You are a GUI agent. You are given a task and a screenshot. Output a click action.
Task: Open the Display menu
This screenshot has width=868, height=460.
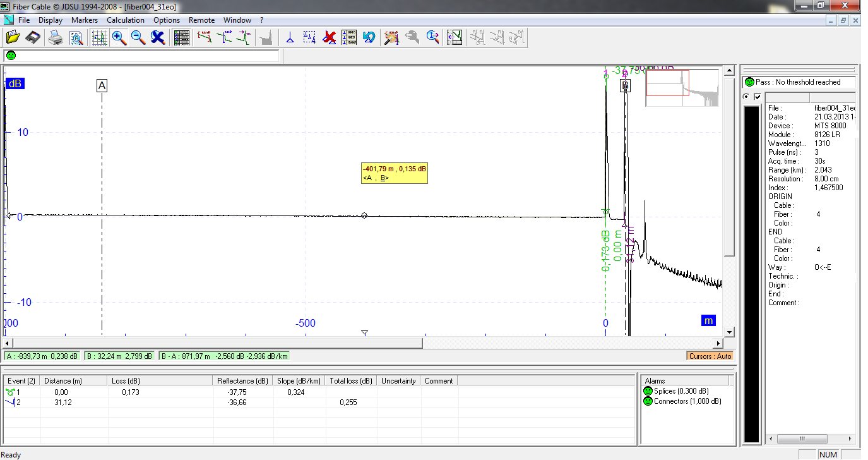tap(51, 20)
